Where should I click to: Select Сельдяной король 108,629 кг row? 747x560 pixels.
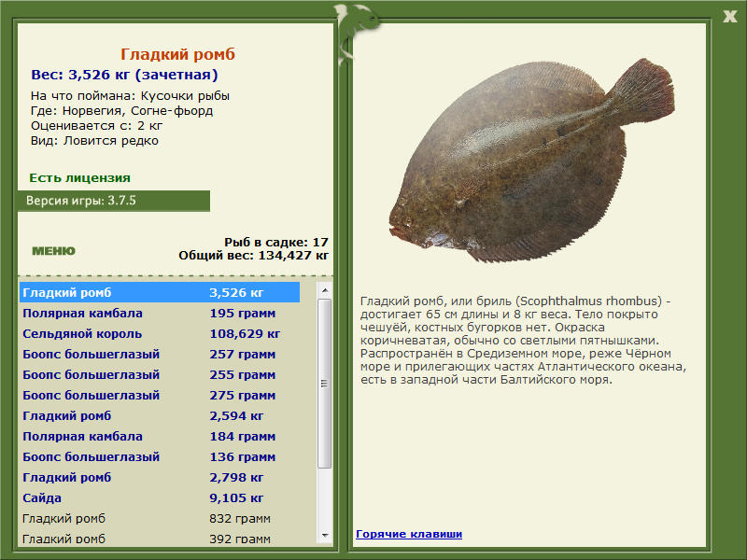(x=160, y=334)
